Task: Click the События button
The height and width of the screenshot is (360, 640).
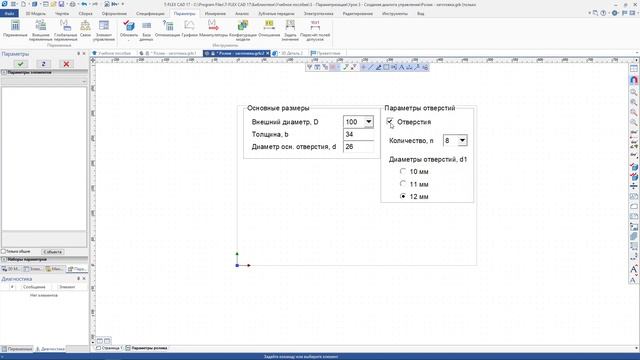Action: click(52, 252)
